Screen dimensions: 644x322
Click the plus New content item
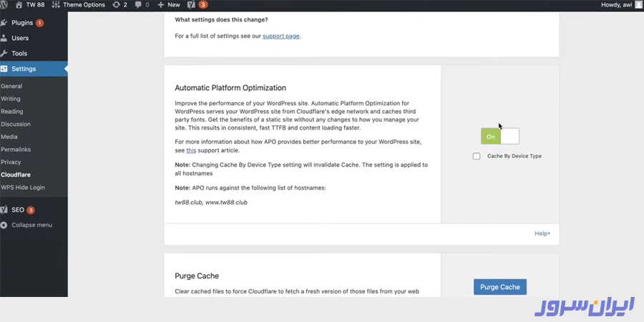169,5
